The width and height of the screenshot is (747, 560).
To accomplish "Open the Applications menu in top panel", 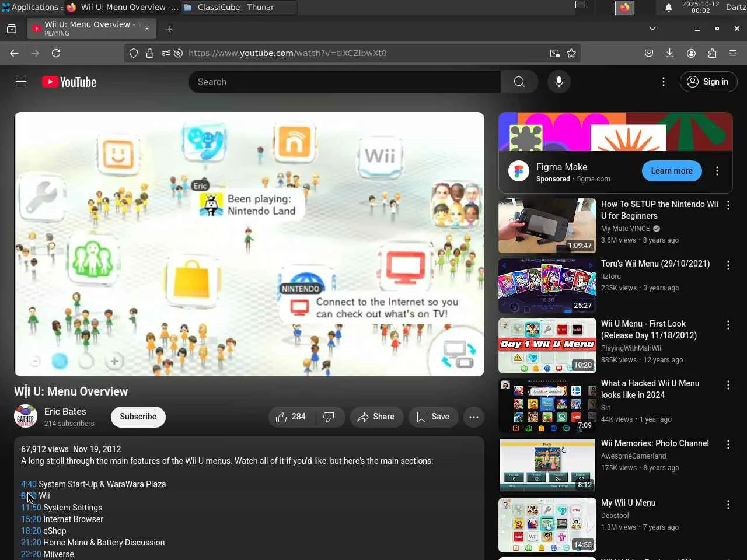I will click(x=30, y=7).
